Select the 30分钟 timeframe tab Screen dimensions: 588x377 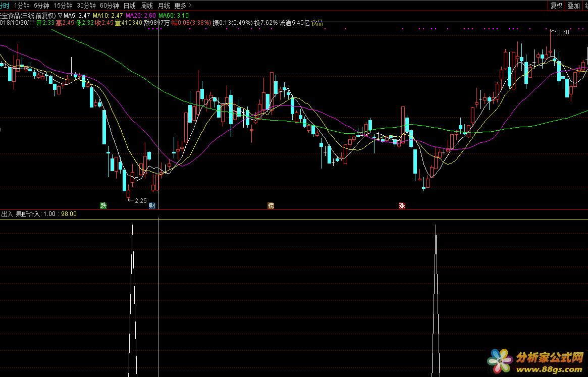pos(86,6)
